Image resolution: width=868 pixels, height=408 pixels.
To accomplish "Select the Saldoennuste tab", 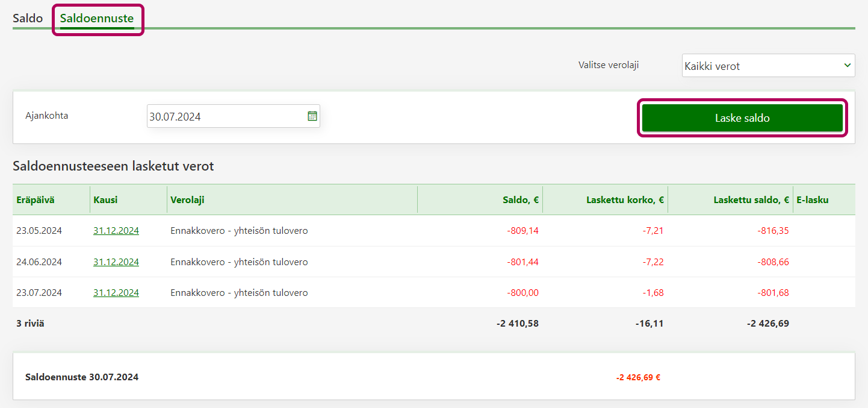I will [x=97, y=18].
